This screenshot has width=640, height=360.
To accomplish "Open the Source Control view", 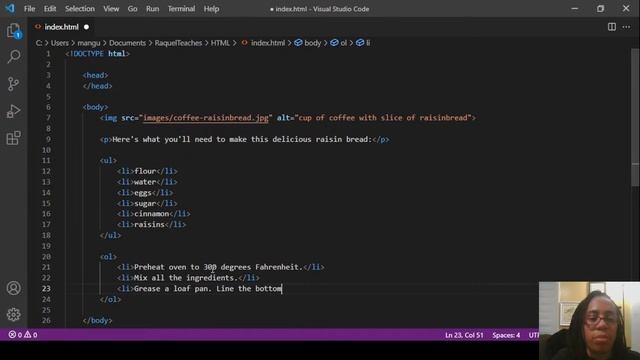I will tap(13, 84).
